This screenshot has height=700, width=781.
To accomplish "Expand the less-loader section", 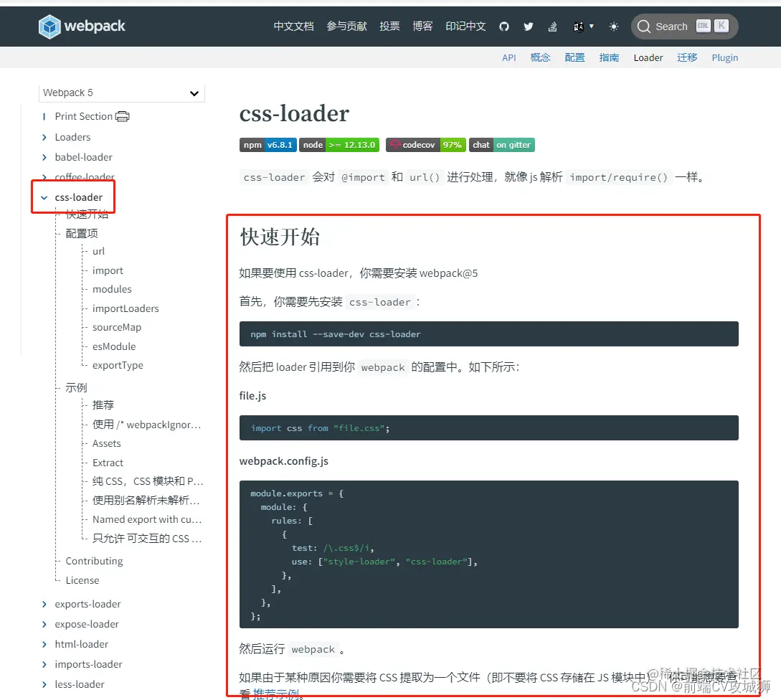I will coord(44,684).
